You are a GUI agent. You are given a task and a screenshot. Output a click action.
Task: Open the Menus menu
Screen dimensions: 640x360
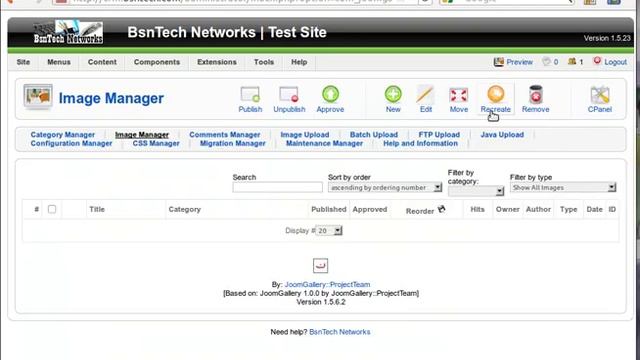click(59, 62)
